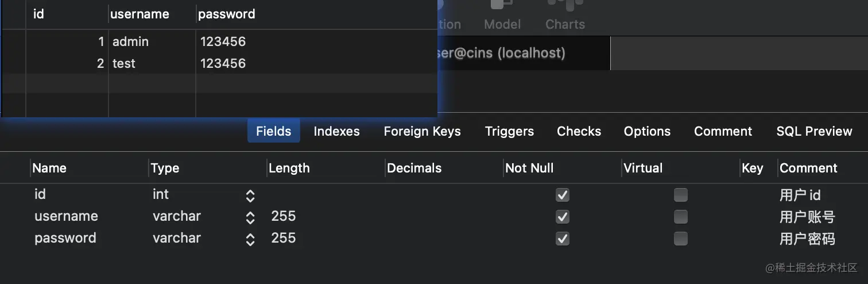Switch to the Foreign Keys tab

[x=422, y=131]
